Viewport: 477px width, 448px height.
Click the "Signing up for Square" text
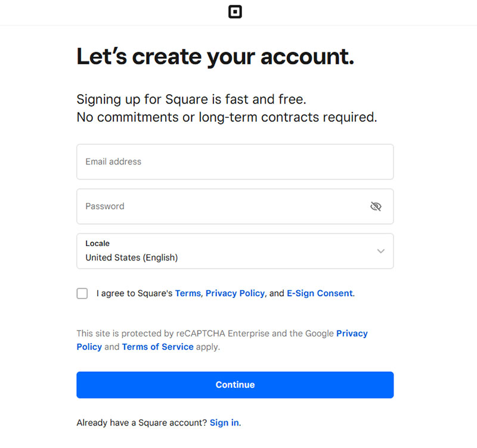tap(191, 99)
